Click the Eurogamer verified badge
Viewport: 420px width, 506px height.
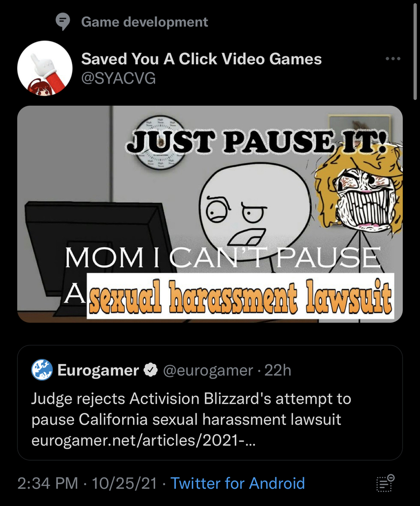tap(150, 370)
